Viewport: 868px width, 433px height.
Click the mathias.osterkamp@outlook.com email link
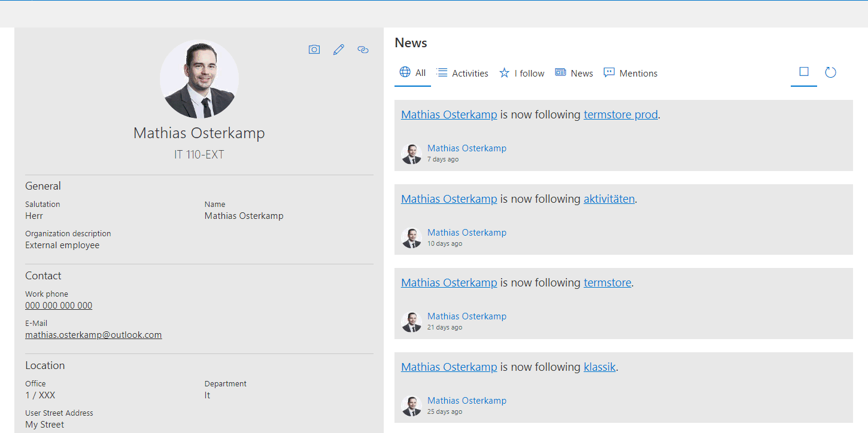coord(93,335)
